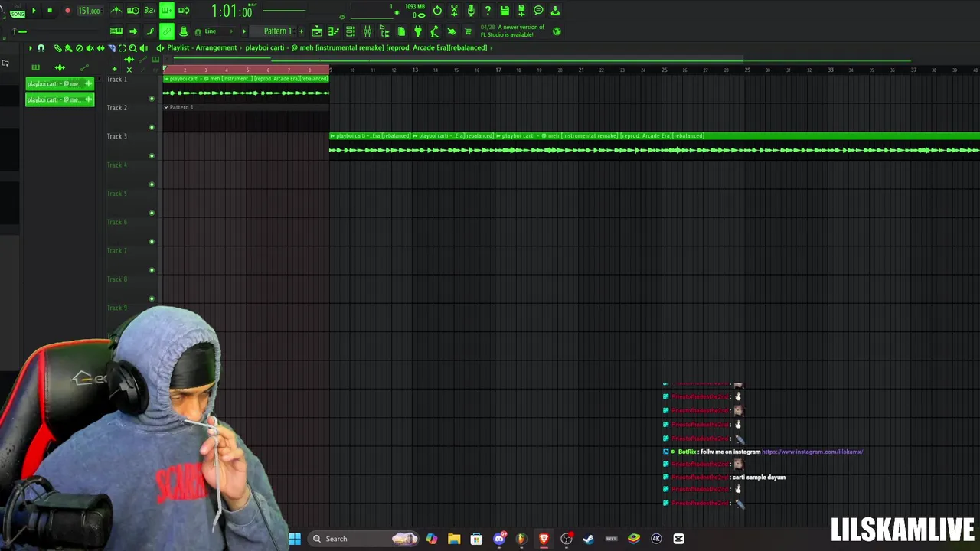The image size is (980, 551).
Task: Open the playlist view icon
Action: click(x=317, y=31)
